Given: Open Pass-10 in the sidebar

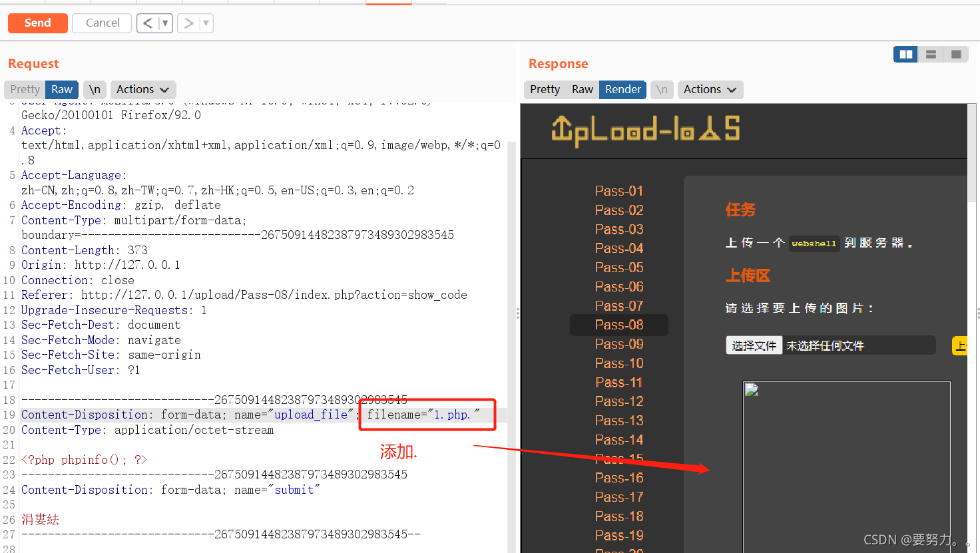Looking at the screenshot, I should coord(619,363).
